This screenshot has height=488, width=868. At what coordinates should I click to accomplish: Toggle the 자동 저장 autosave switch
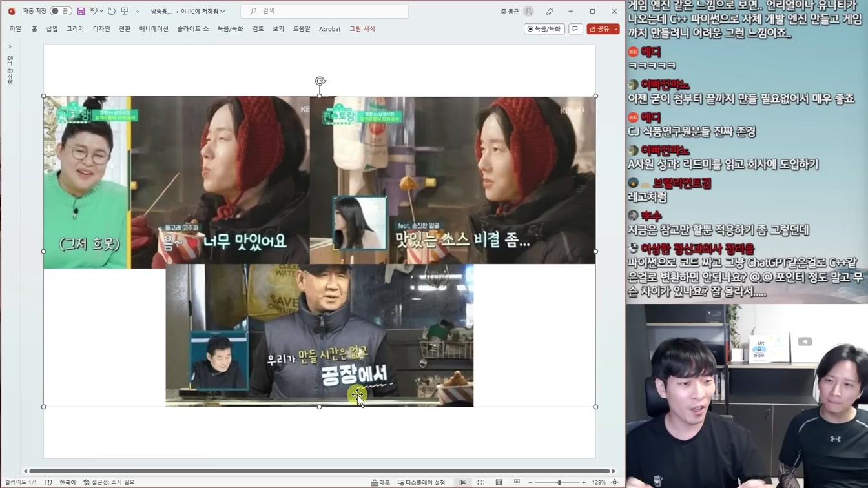pyautogui.click(x=61, y=11)
